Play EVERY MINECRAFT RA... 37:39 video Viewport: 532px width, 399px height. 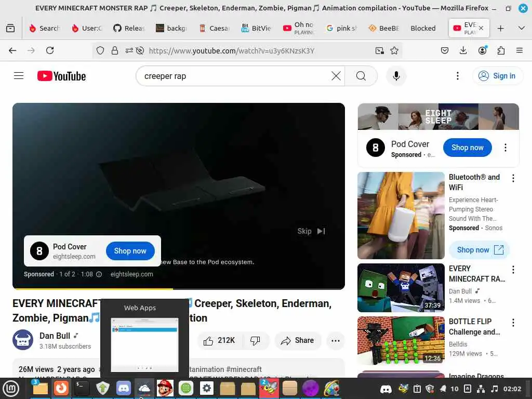point(401,288)
